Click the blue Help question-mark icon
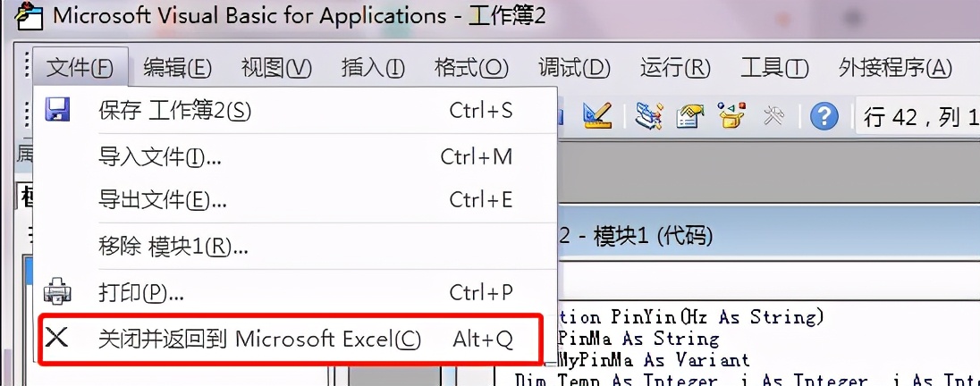The height and width of the screenshot is (386, 980). (824, 116)
